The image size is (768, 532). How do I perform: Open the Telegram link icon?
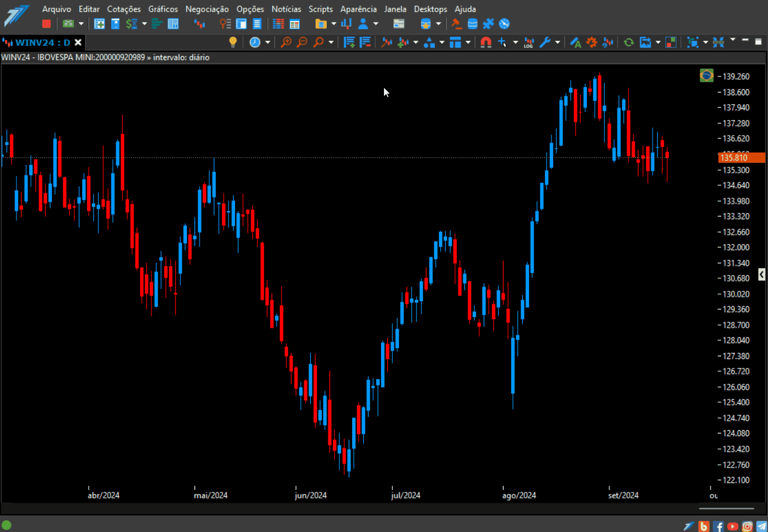(x=761, y=526)
